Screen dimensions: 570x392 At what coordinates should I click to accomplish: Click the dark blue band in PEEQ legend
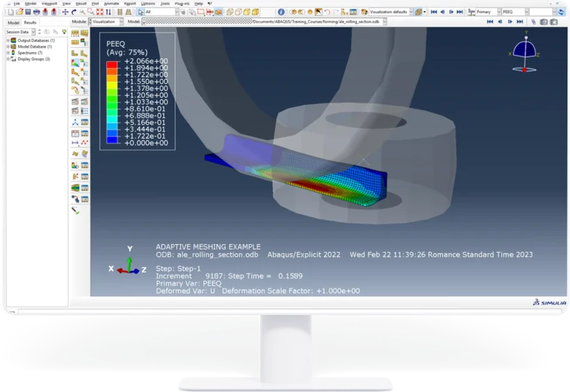(x=112, y=140)
